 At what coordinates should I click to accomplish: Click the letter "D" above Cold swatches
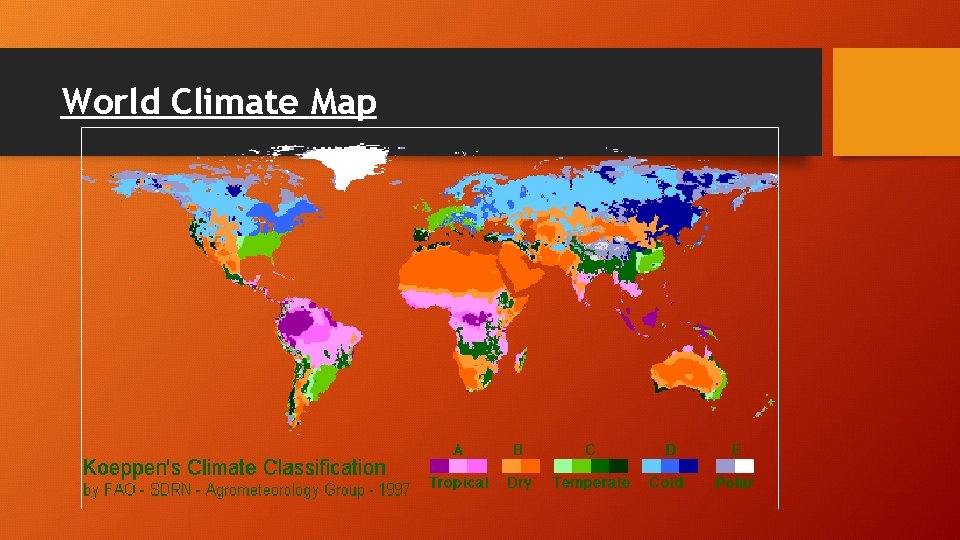pyautogui.click(x=671, y=450)
